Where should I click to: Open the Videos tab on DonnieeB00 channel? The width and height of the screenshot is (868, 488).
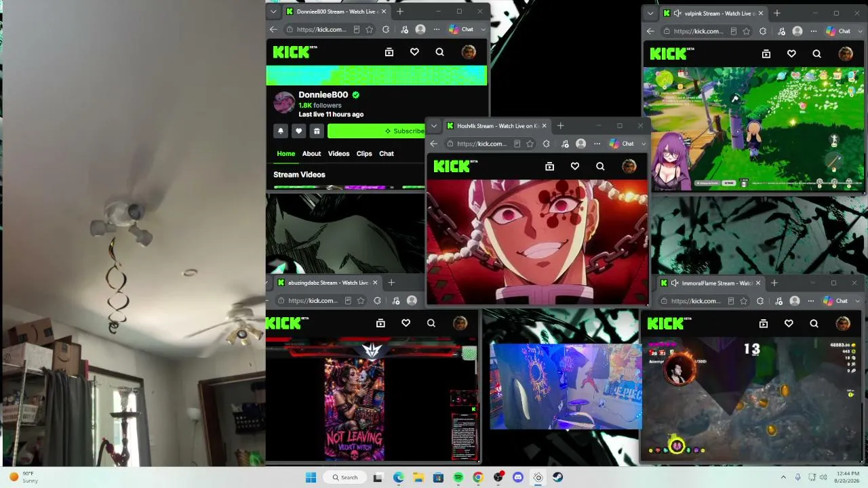[x=339, y=154]
